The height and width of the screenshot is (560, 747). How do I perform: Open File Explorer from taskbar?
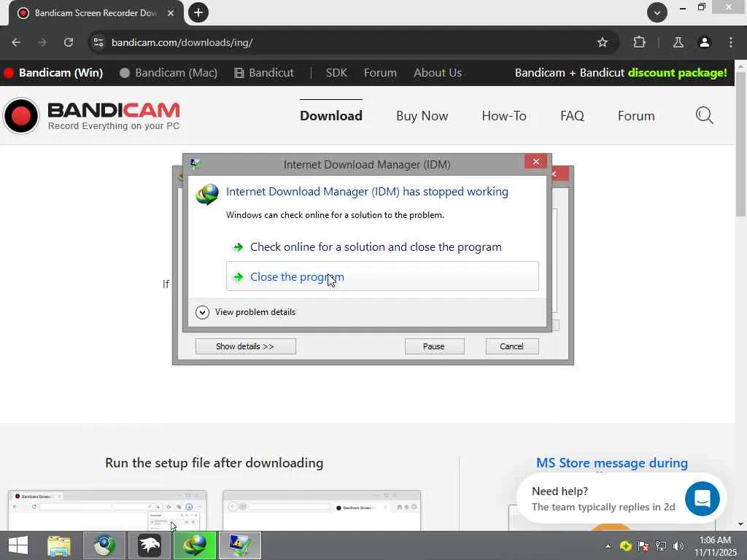tap(58, 545)
